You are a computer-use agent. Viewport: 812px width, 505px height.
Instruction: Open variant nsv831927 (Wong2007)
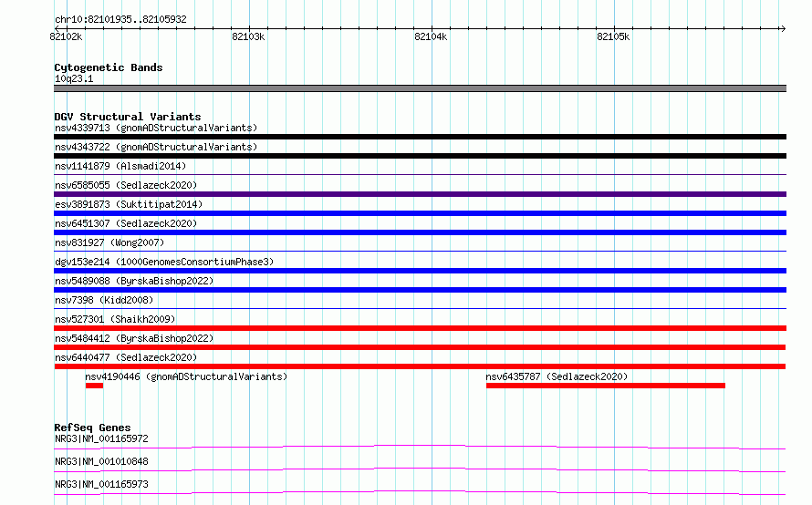point(109,242)
